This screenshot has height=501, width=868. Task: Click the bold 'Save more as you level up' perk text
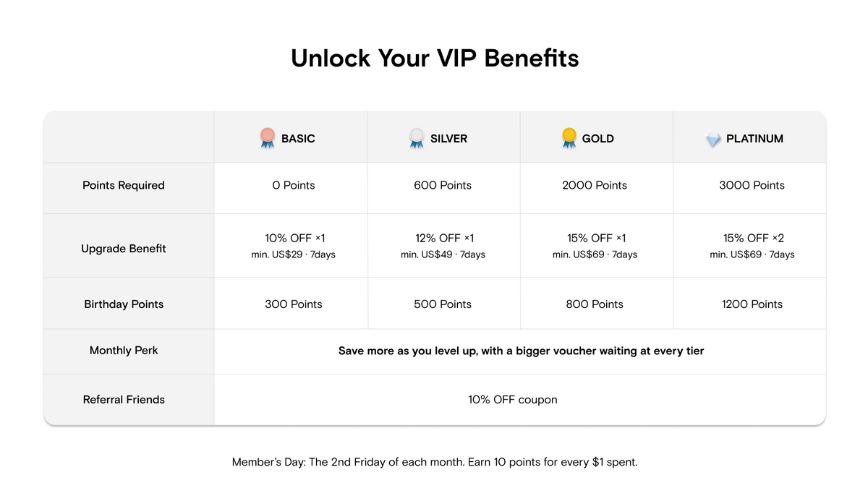[x=521, y=351]
